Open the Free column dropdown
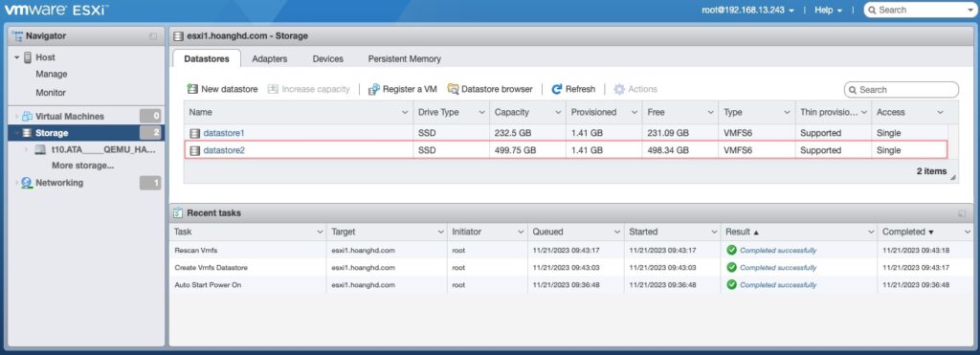The width and height of the screenshot is (980, 355). (711, 113)
